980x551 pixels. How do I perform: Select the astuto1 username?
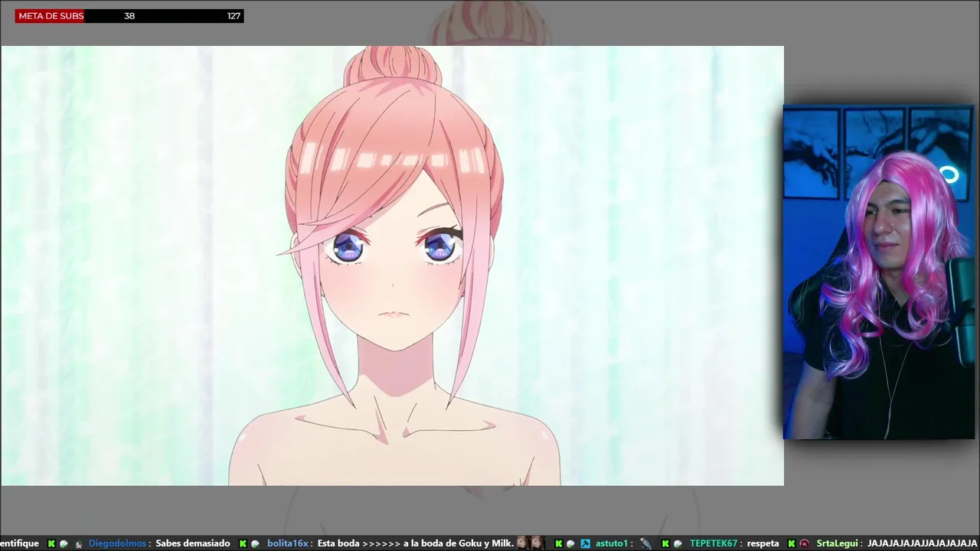611,543
